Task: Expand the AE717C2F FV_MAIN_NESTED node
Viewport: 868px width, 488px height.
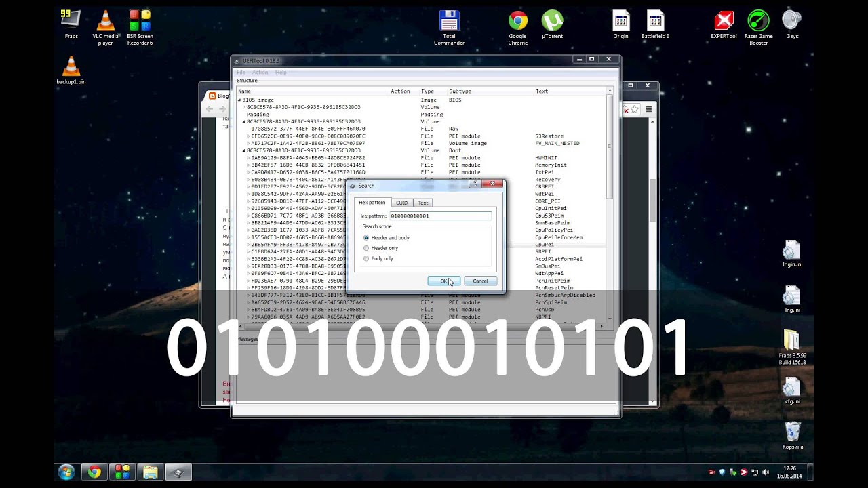Action: (248, 144)
